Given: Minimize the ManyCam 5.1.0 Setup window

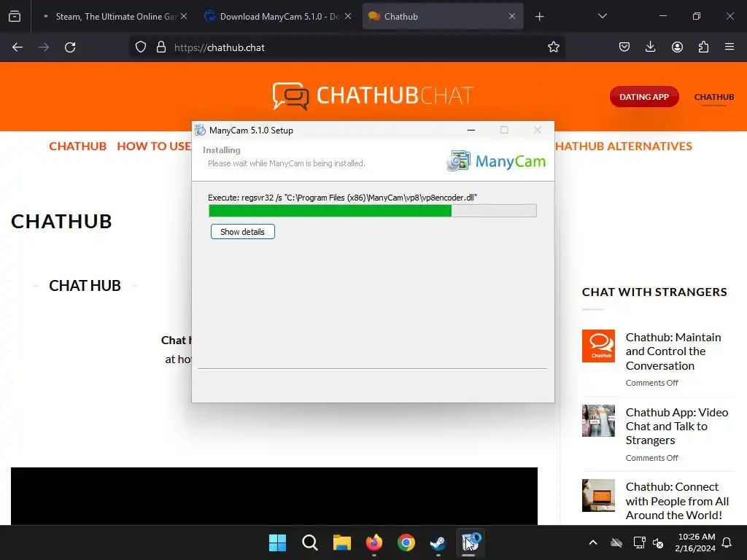Looking at the screenshot, I should coord(471,130).
